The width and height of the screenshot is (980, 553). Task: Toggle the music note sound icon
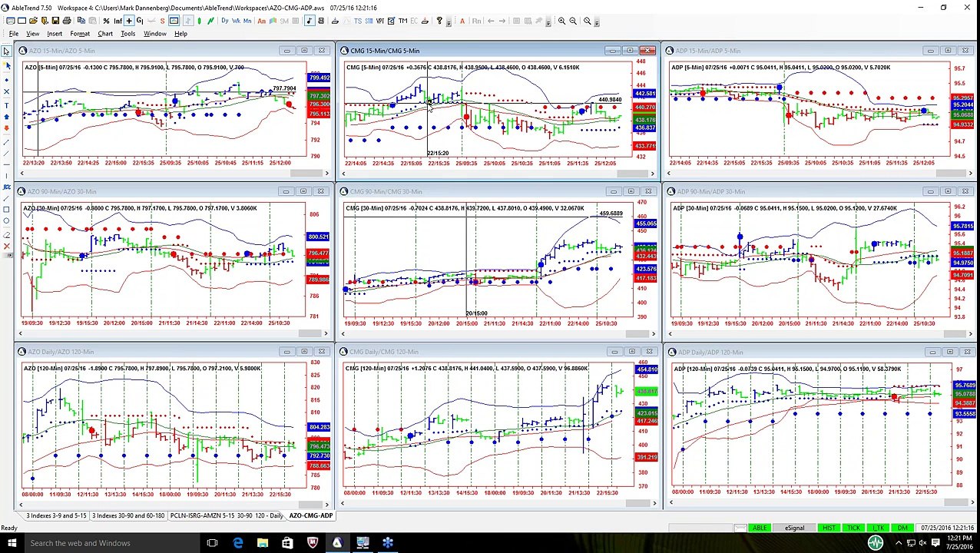(x=310, y=21)
